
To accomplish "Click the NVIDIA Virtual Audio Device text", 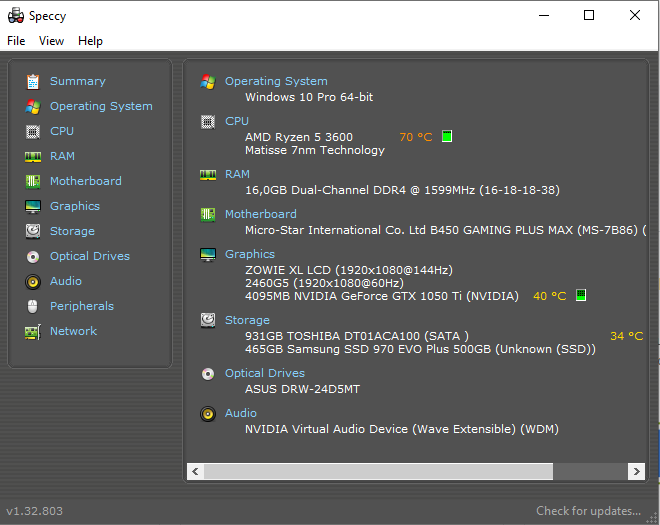I will pyautogui.click(x=402, y=429).
